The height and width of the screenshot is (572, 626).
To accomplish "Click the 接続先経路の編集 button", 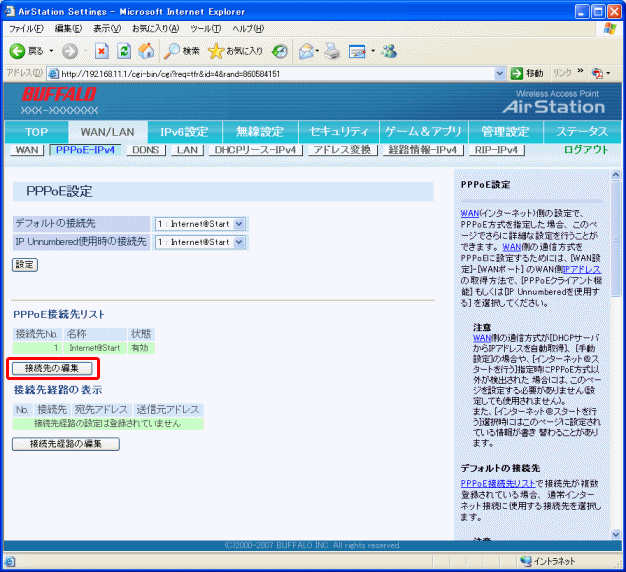I will 66,444.
